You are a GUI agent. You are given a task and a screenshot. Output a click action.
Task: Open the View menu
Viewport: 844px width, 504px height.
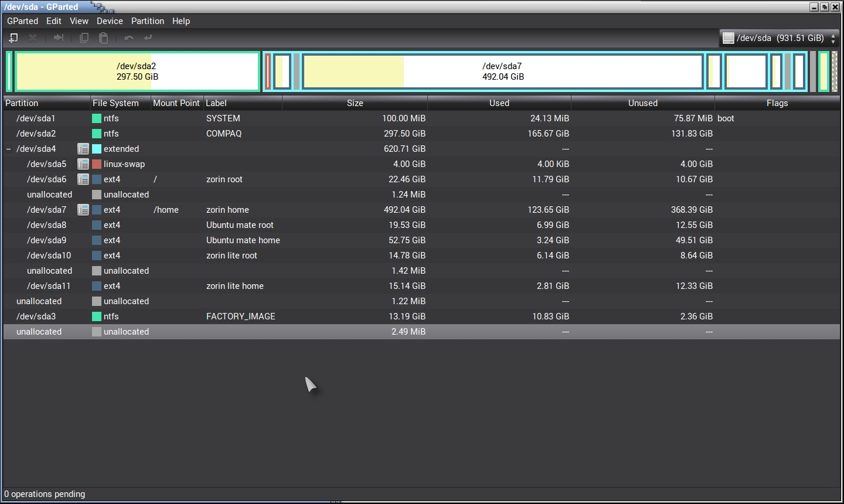[x=79, y=21]
